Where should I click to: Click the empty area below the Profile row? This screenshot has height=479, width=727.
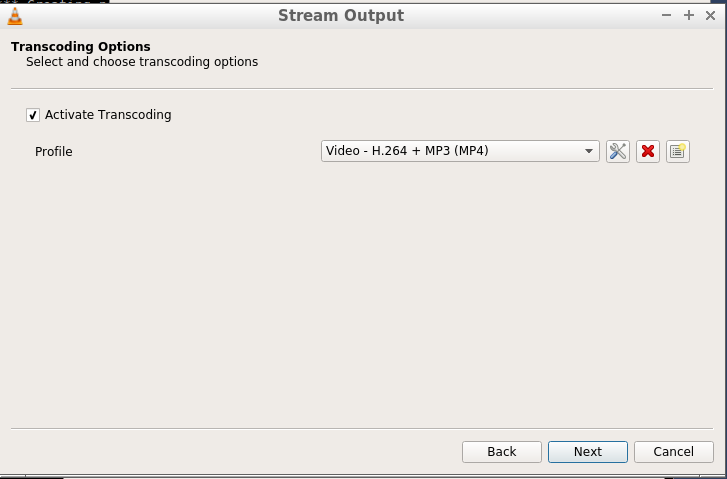362,292
